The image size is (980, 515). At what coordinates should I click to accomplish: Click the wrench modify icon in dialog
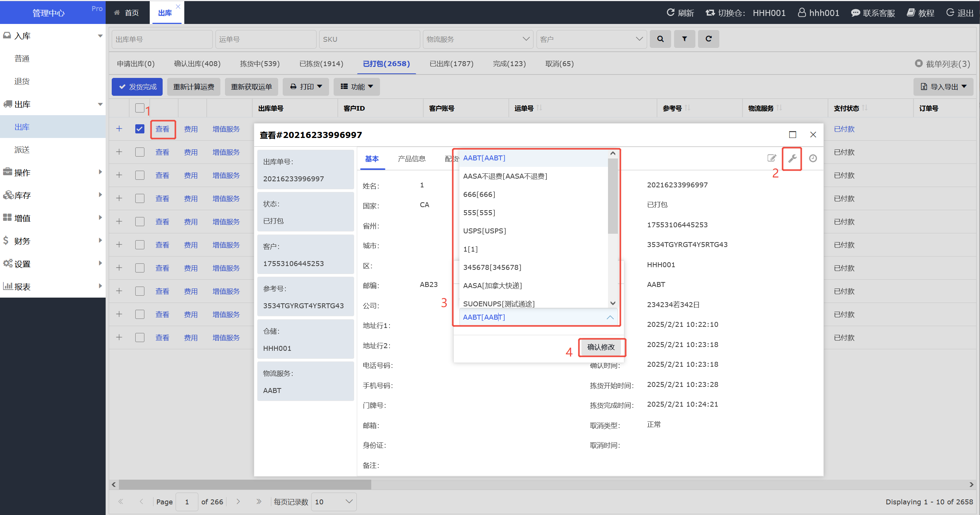pyautogui.click(x=792, y=158)
